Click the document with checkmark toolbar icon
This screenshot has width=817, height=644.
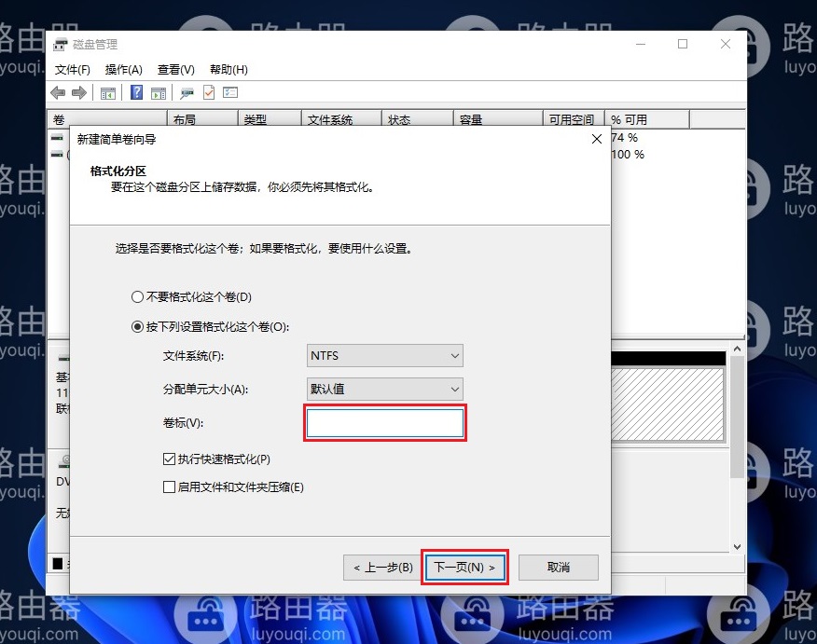(209, 92)
